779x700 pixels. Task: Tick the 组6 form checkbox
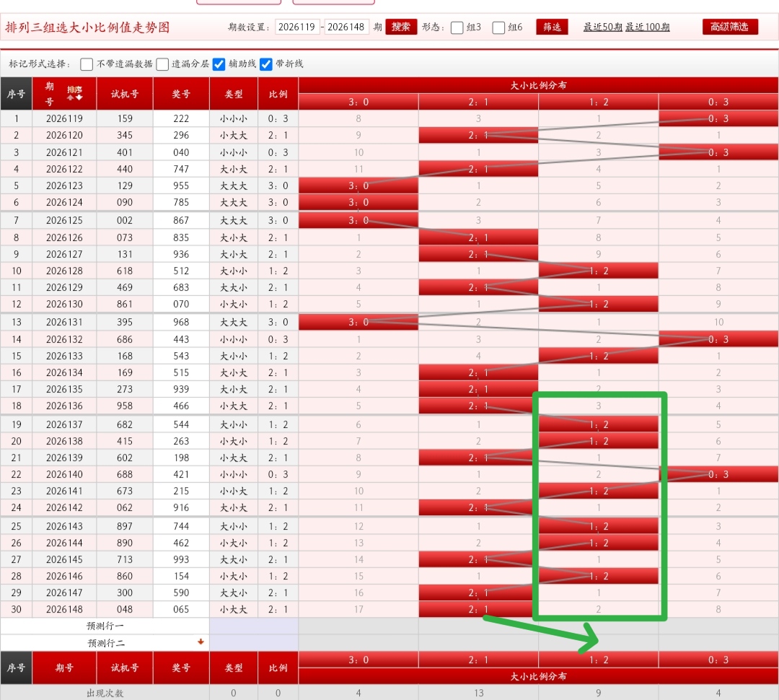(x=498, y=27)
